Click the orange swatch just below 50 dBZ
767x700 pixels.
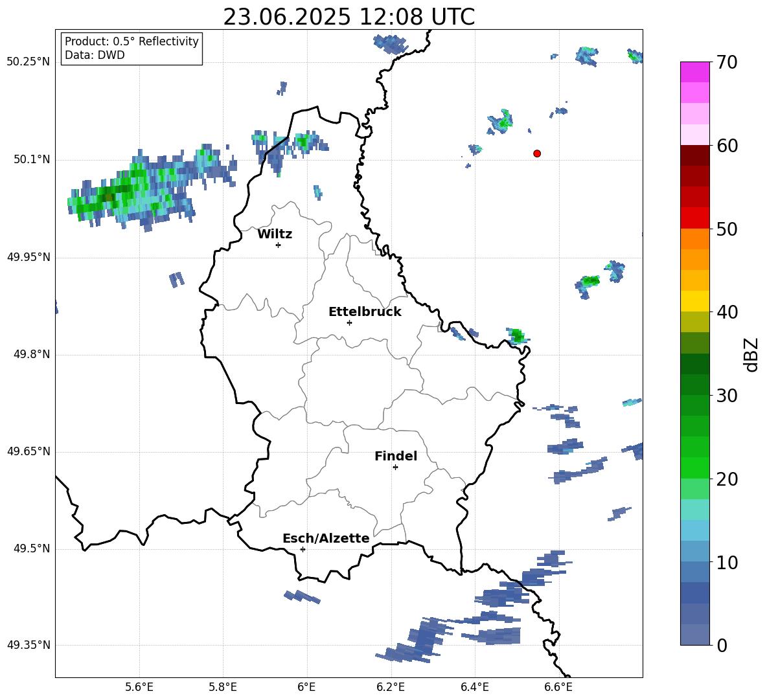pyautogui.click(x=694, y=239)
